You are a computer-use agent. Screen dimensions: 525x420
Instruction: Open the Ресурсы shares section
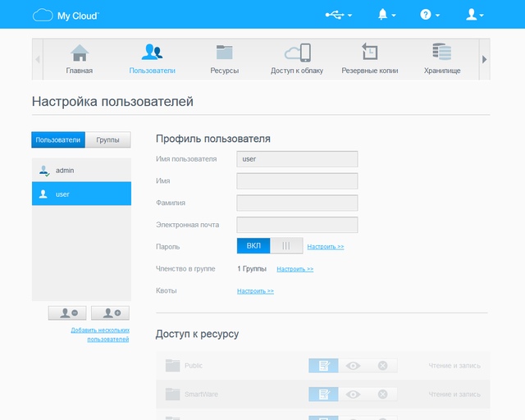[224, 59]
